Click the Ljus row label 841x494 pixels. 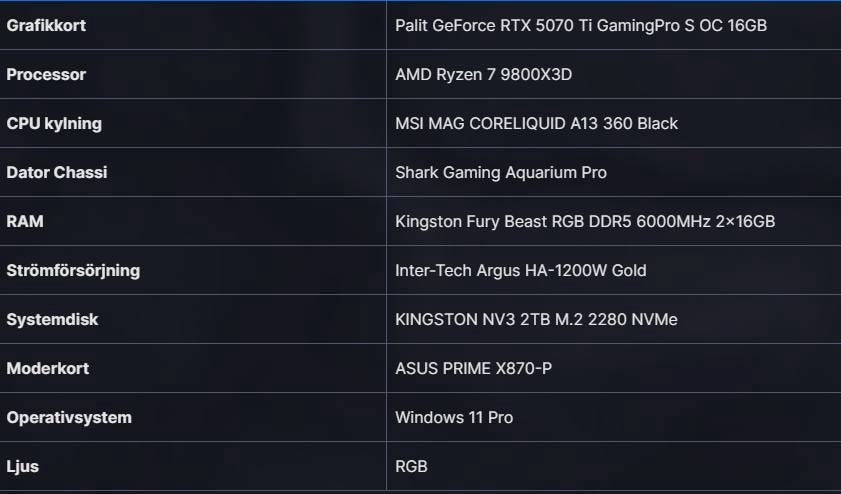pos(23,467)
